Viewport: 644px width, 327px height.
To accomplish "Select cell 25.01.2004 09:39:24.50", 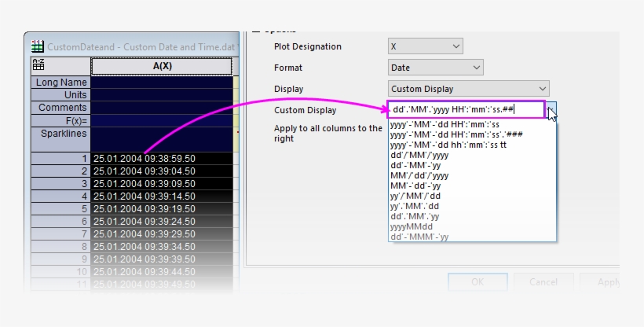I will [162, 222].
